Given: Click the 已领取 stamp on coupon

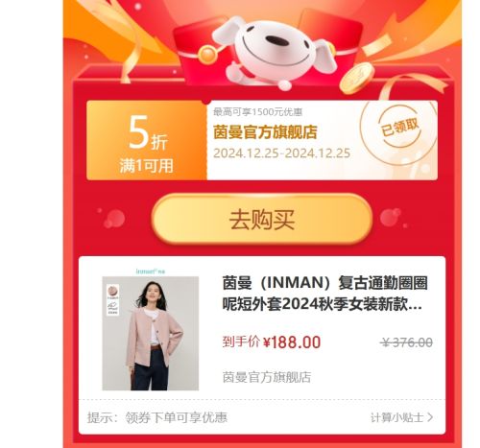Looking at the screenshot, I should click(399, 127).
